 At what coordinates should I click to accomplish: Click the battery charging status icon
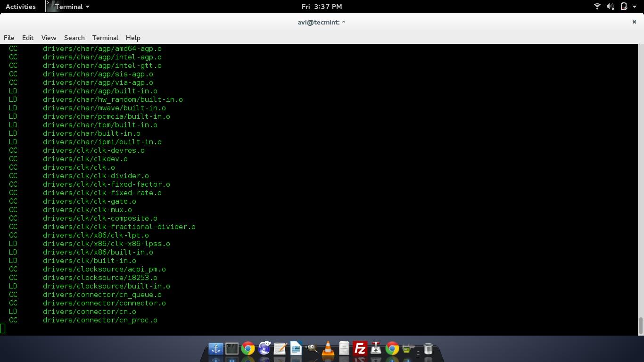point(624,7)
